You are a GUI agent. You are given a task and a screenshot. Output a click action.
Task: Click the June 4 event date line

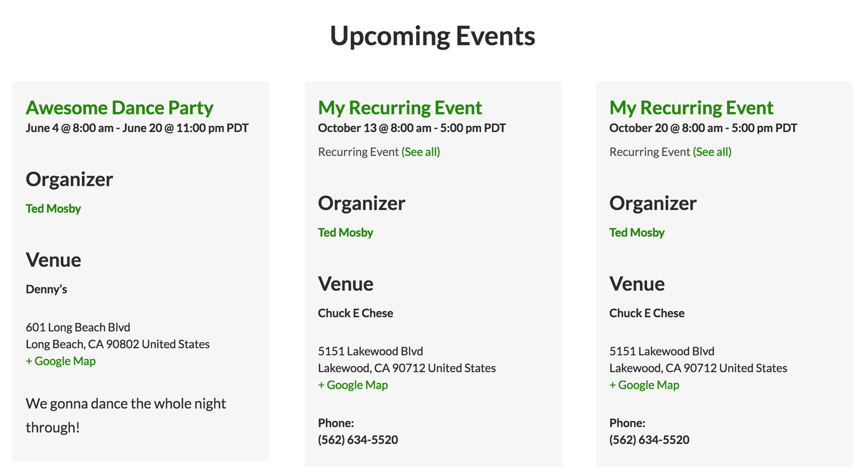point(137,128)
